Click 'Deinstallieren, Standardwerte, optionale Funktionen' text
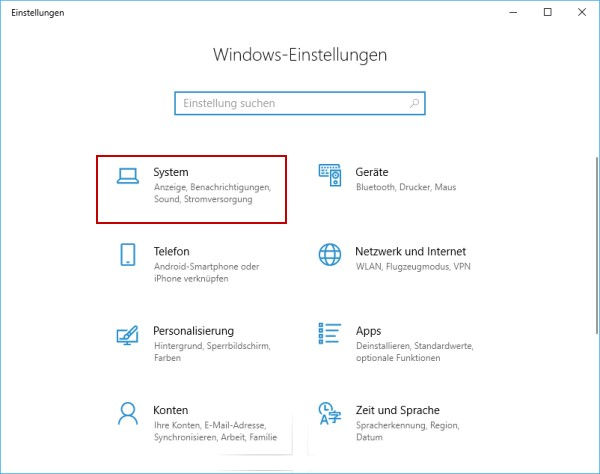Viewport: 600px width, 474px height. pyautogui.click(x=414, y=352)
